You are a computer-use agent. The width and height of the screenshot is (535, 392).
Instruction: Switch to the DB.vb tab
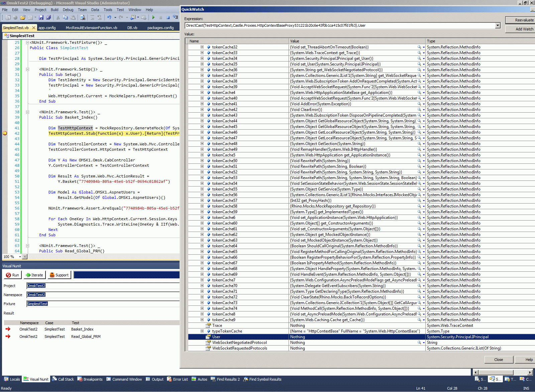[x=132, y=28]
